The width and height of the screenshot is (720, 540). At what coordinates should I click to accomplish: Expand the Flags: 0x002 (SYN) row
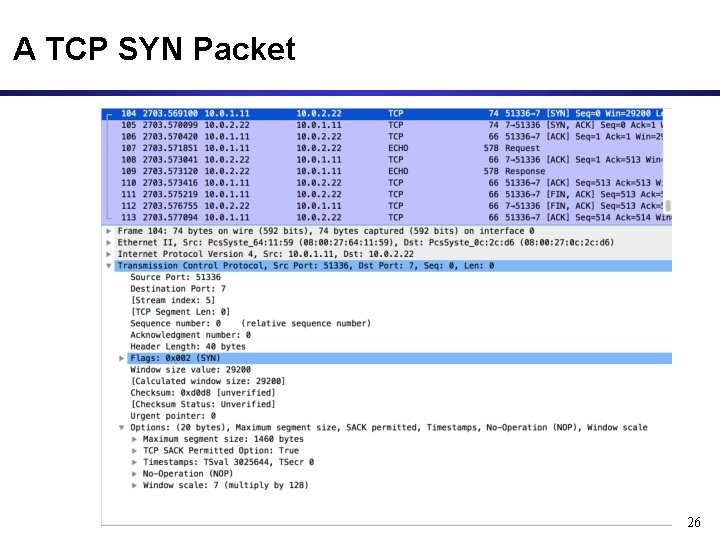coord(121,358)
